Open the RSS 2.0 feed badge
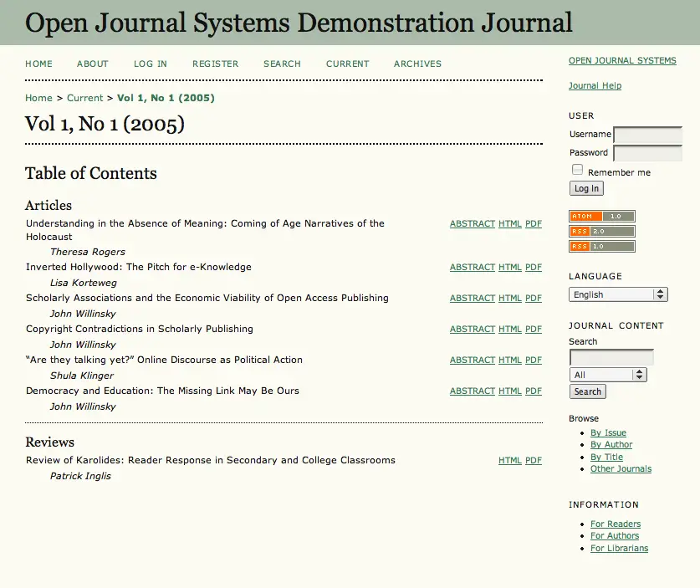The image size is (700, 588). click(601, 232)
